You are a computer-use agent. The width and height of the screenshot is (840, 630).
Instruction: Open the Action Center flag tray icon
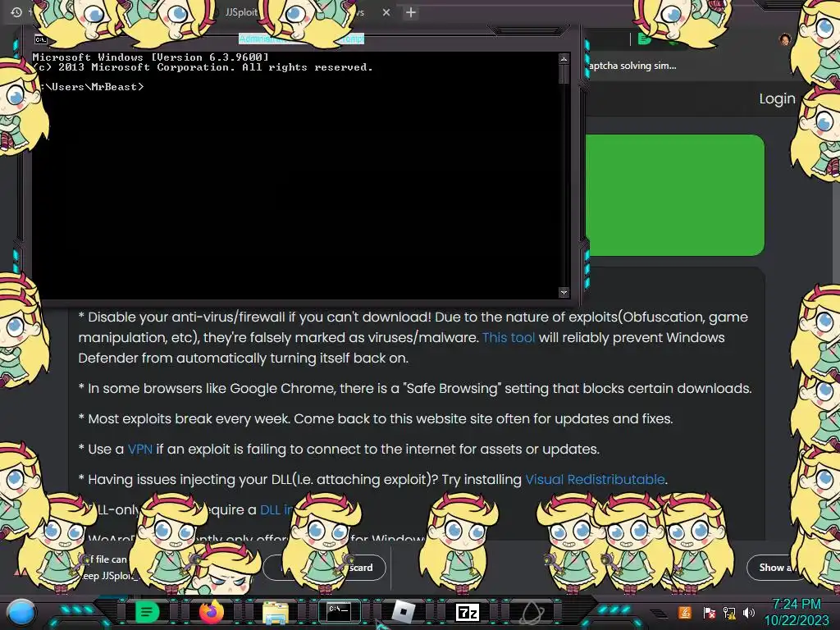pos(709,612)
